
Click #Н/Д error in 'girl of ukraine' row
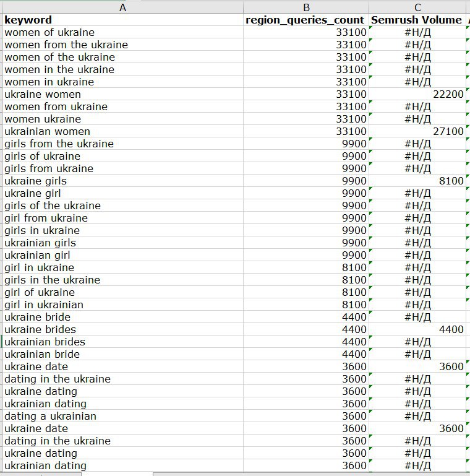point(417,292)
